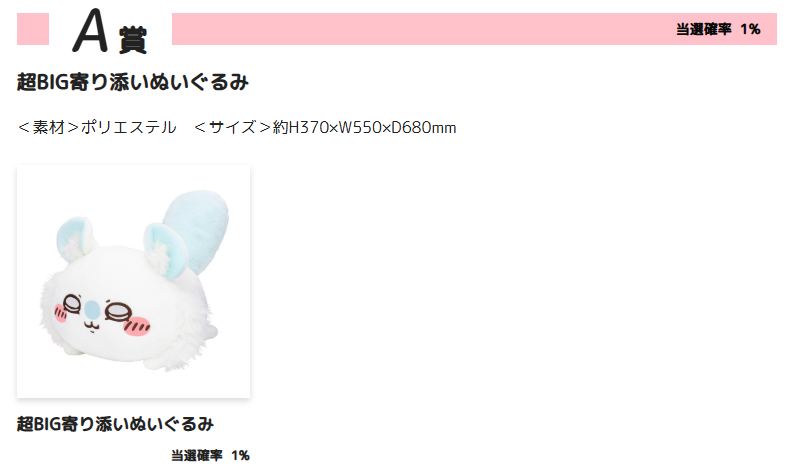Viewport: 788px width, 475px height.
Task: Click the plush toy's face in image
Action: coord(101,314)
